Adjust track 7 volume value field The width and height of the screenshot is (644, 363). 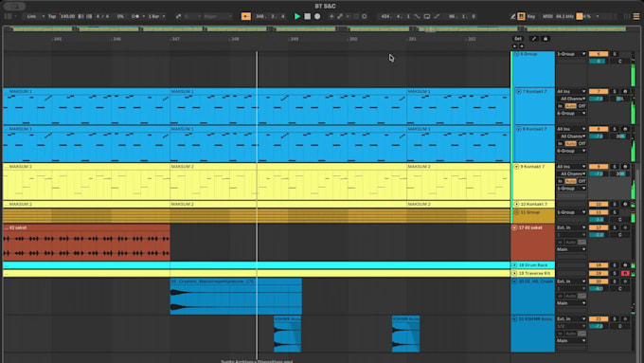(x=598, y=99)
